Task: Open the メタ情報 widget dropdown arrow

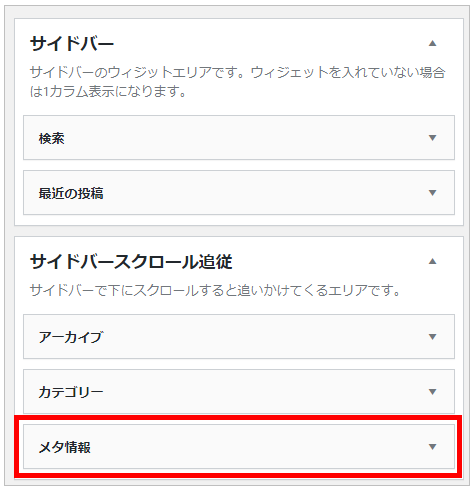Action: tap(432, 447)
